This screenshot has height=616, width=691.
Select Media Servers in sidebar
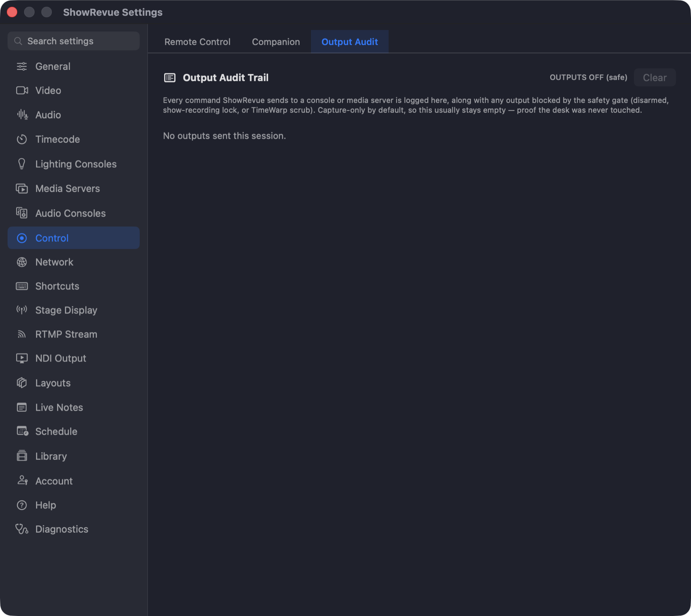(x=73, y=189)
